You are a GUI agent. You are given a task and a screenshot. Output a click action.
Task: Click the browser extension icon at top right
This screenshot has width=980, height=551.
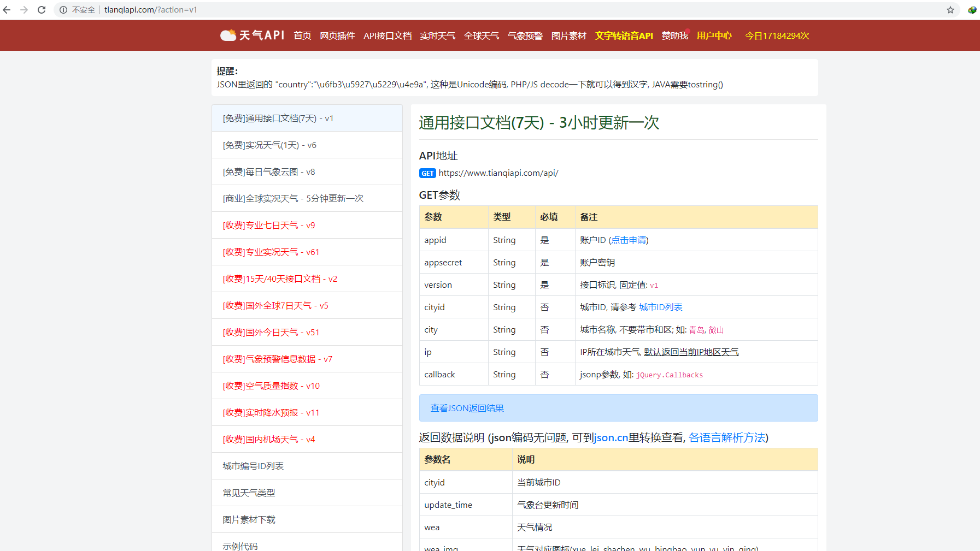(x=972, y=10)
